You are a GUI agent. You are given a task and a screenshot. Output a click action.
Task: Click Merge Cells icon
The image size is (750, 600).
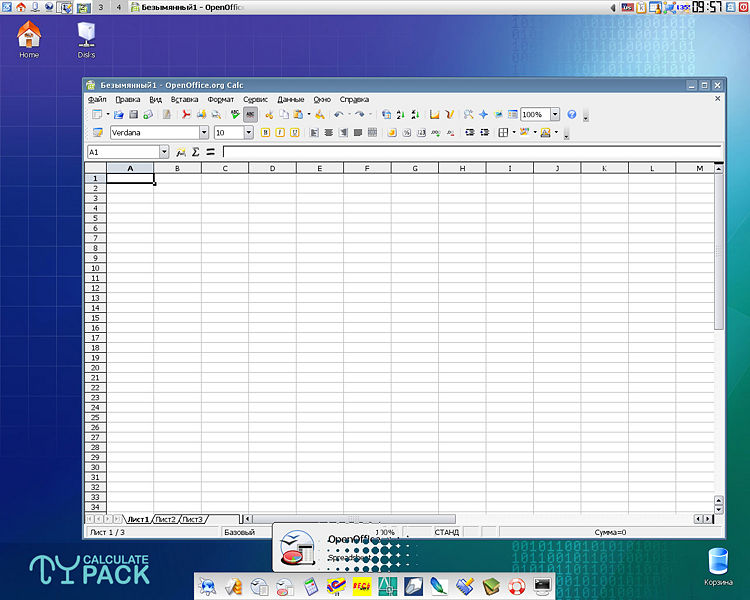coord(373,133)
